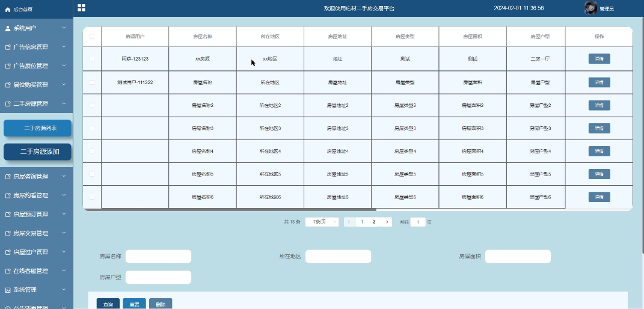Click the home icon beside 后台首页
644x309 pixels.
point(7,9)
